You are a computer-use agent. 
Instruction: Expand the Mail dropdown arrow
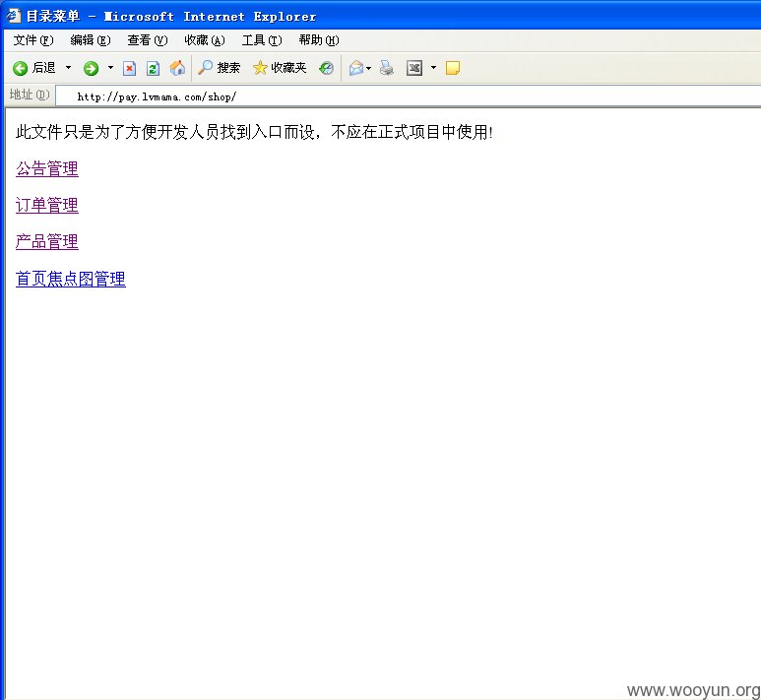tap(369, 68)
